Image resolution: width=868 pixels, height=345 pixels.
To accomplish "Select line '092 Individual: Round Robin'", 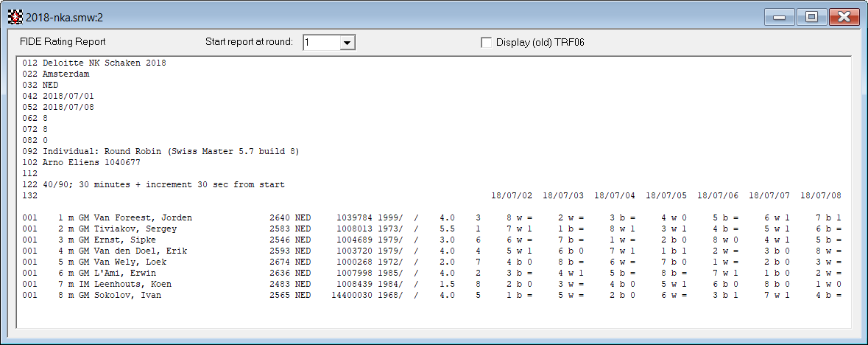I will 160,151.
